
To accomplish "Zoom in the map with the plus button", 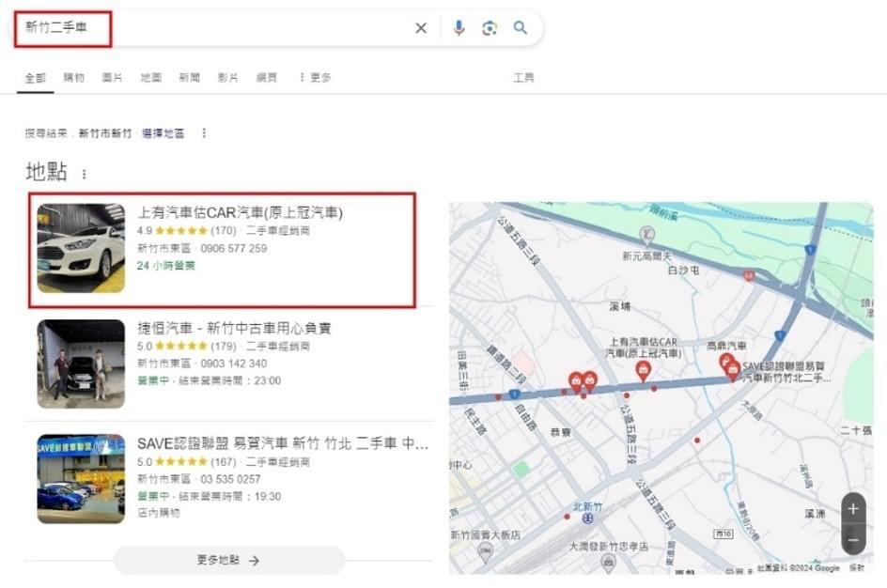I will 853,509.
